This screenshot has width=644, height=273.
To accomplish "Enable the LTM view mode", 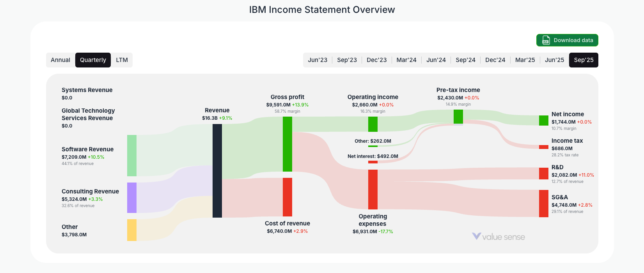I will [x=122, y=60].
